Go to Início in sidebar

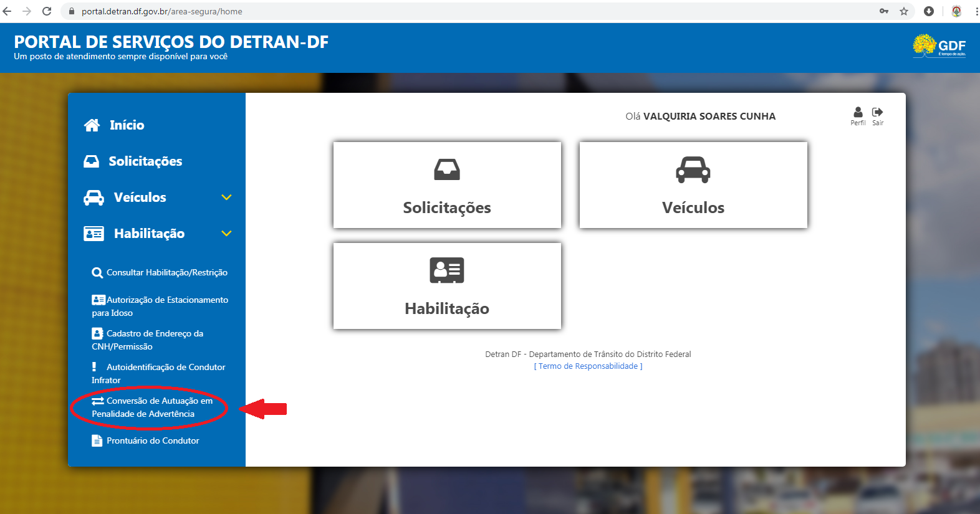[x=126, y=125]
